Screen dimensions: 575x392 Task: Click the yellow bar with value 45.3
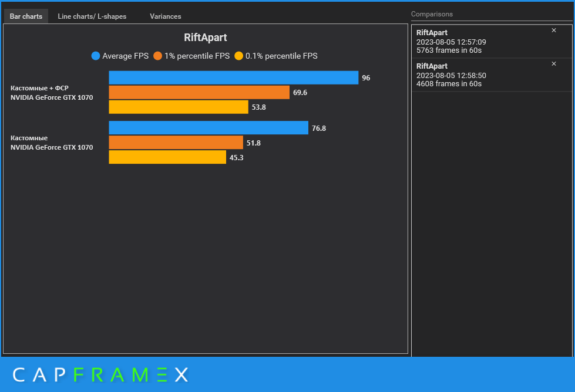point(167,157)
